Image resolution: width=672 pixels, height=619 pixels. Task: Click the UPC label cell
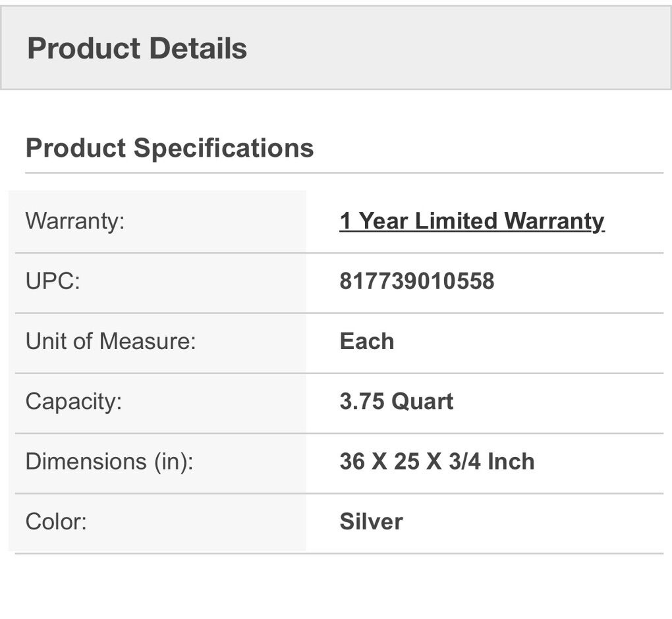pyautogui.click(x=52, y=281)
